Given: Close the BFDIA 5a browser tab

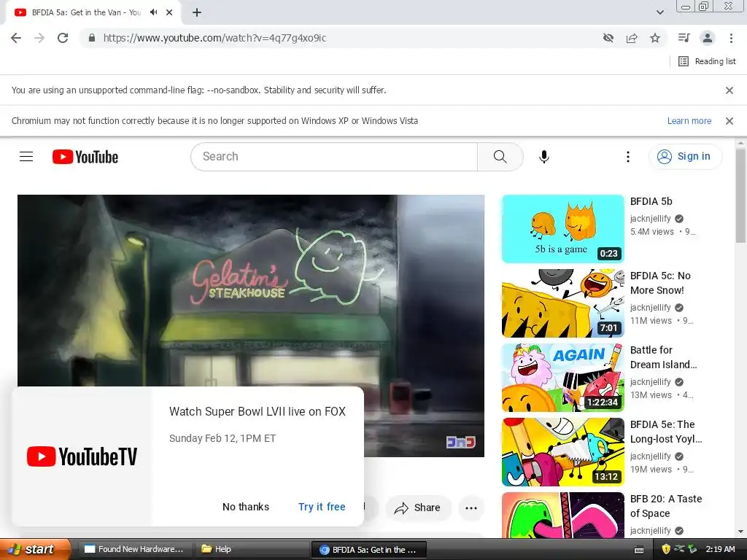Looking at the screenshot, I should [x=169, y=12].
